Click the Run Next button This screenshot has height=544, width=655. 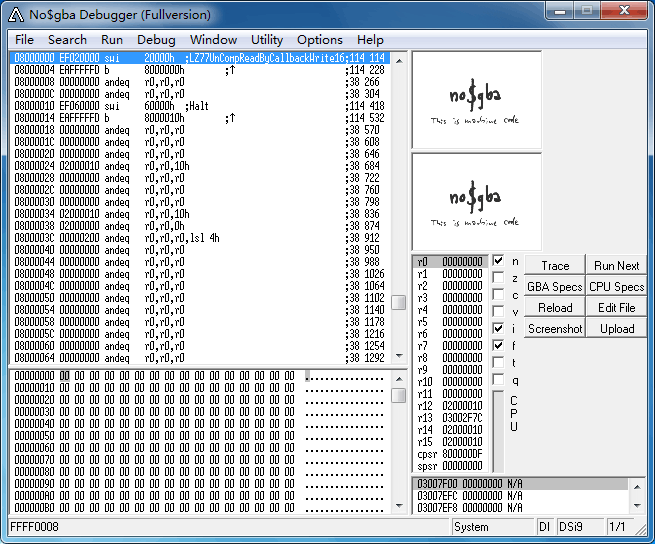coord(616,266)
